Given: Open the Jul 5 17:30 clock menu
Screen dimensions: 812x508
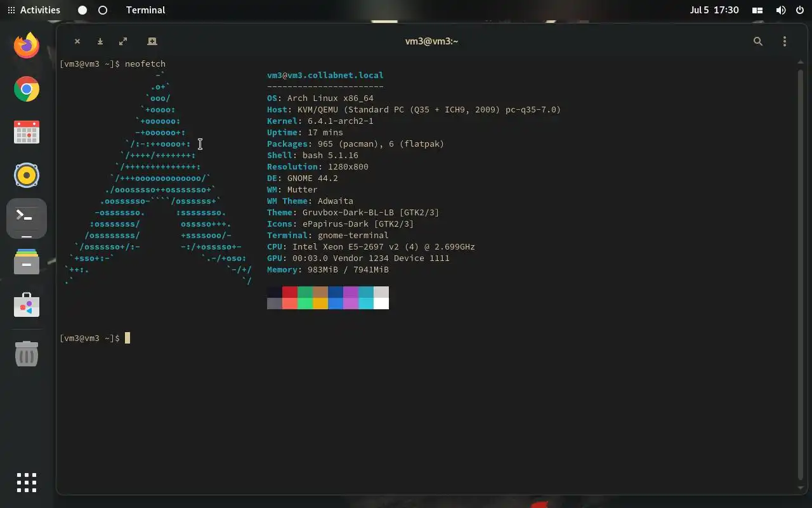Looking at the screenshot, I should pos(714,10).
